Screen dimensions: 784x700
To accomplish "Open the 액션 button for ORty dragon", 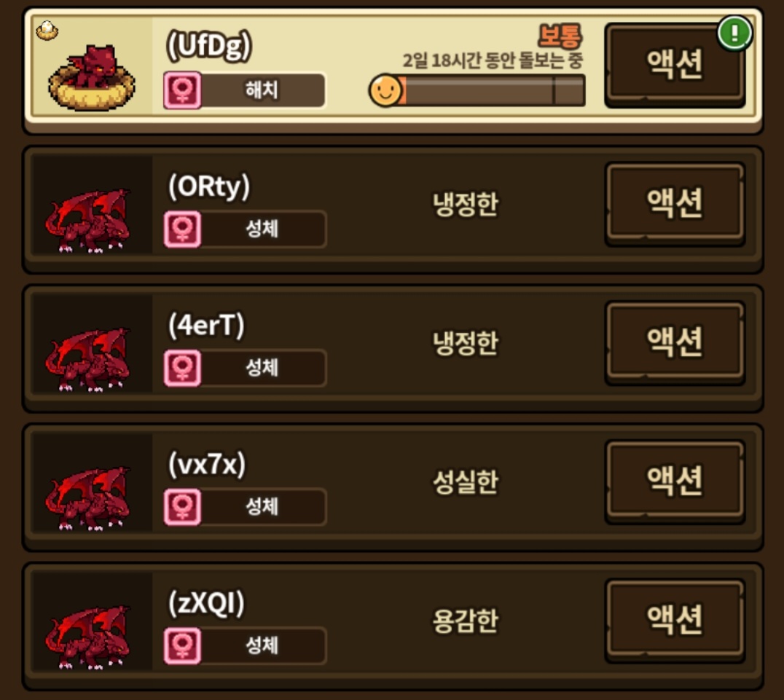I will [675, 204].
